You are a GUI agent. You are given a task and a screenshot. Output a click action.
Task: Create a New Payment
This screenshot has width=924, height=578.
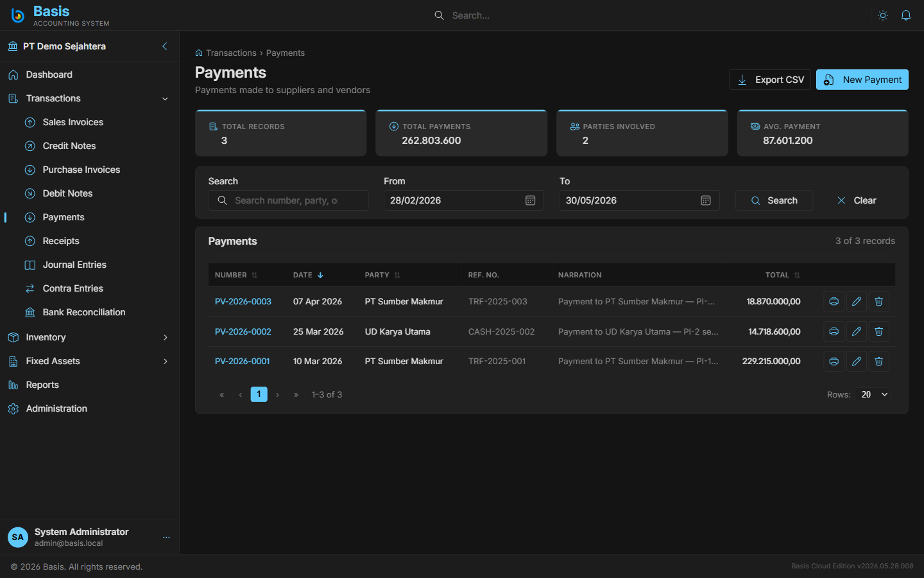[862, 80]
